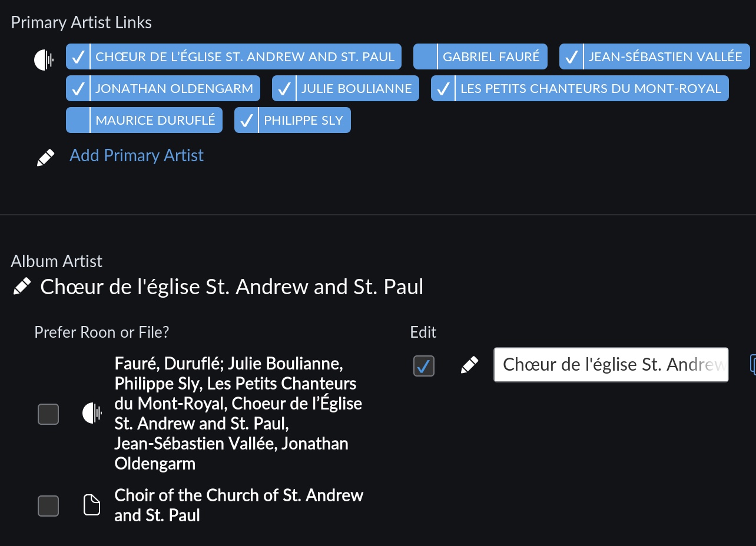Disable the Philippe Sly artist link
This screenshot has width=756, height=546.
point(246,121)
